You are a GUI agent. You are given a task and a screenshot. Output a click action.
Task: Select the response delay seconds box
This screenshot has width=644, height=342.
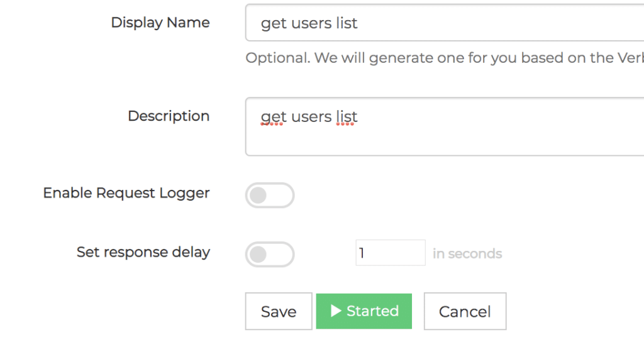[x=391, y=253]
